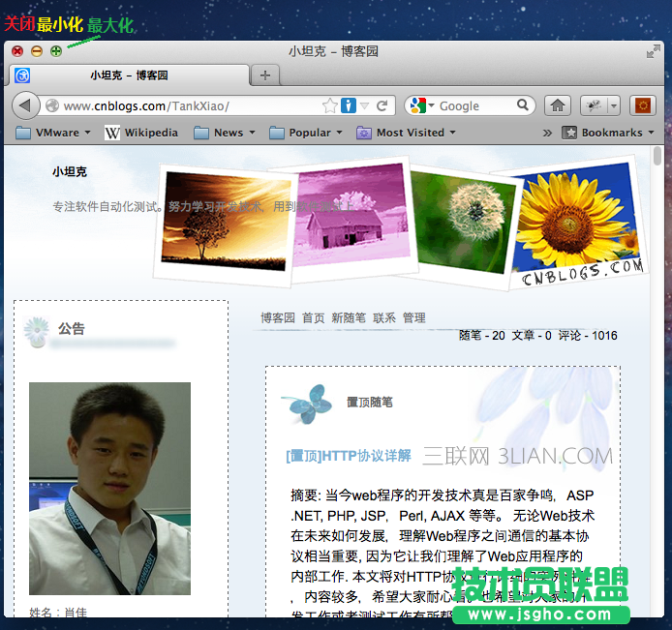The height and width of the screenshot is (630, 672).
Task: Select the 小坦克 - 博客园 tab
Action: 129,75
